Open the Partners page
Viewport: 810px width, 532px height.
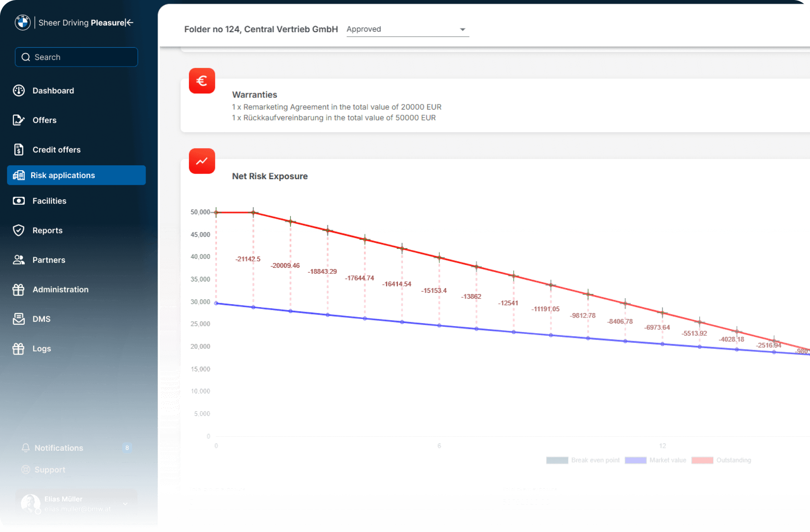[49, 260]
